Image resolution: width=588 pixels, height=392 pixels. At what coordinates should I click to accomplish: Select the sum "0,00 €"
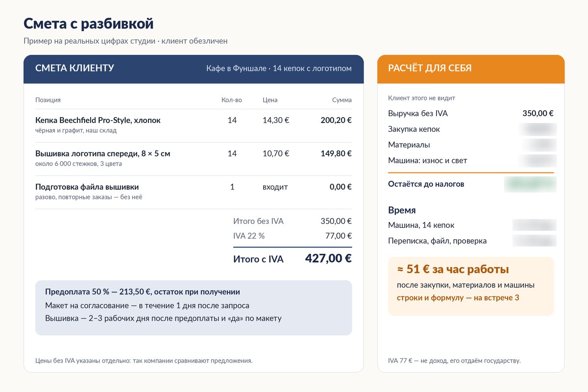[341, 187]
